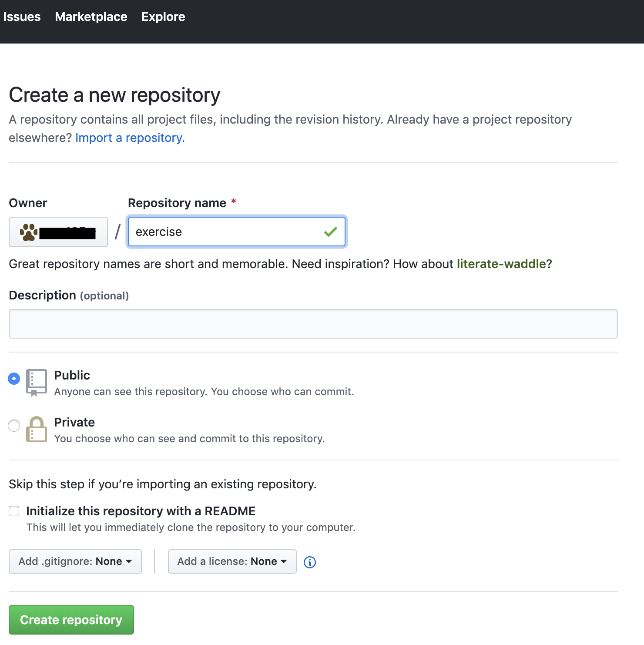Focus the Repository name field containing 'exercise'

coord(237,232)
